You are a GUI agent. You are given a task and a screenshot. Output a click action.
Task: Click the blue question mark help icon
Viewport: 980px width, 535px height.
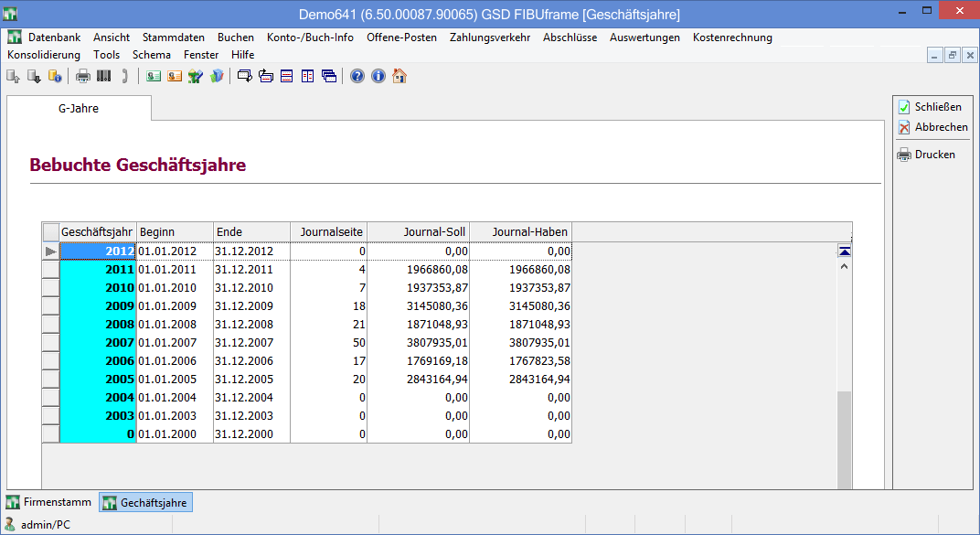coord(357,76)
